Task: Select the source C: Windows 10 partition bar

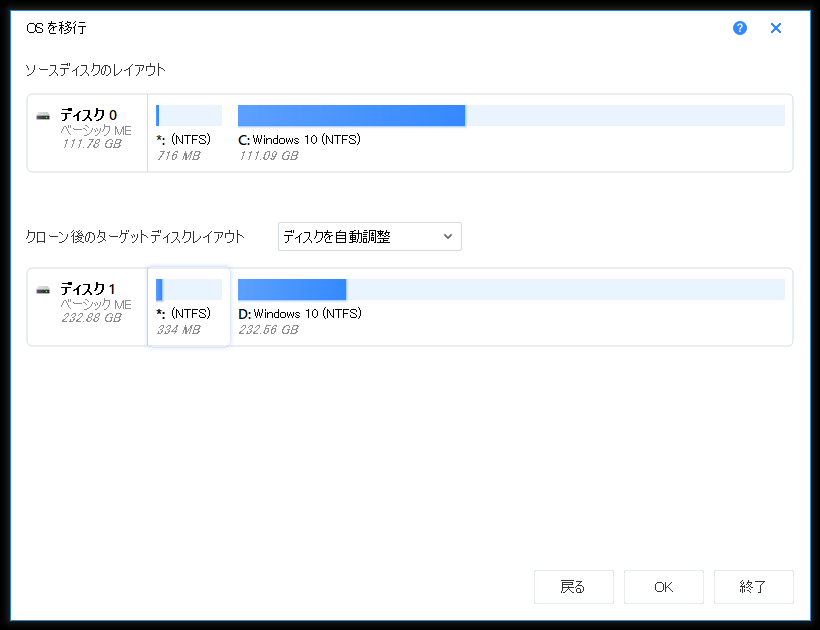Action: click(510, 115)
